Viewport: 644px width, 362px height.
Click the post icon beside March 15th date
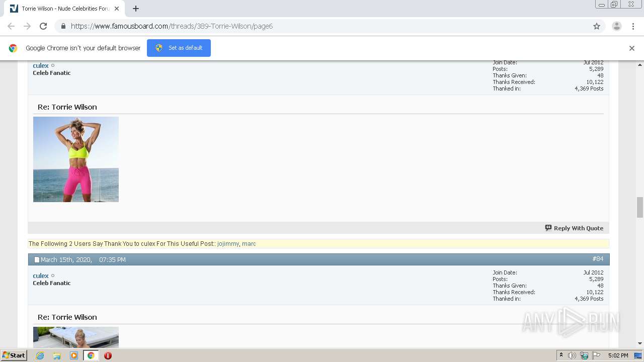(37, 260)
